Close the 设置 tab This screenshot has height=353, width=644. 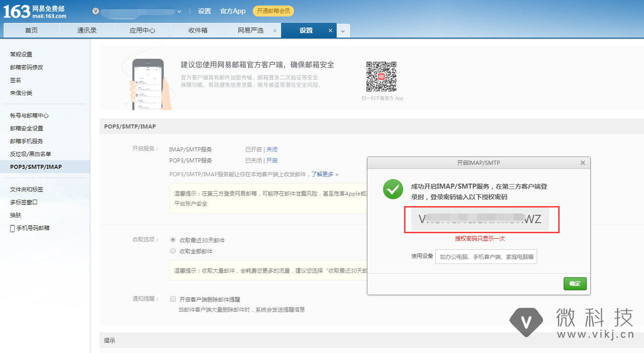coord(330,31)
